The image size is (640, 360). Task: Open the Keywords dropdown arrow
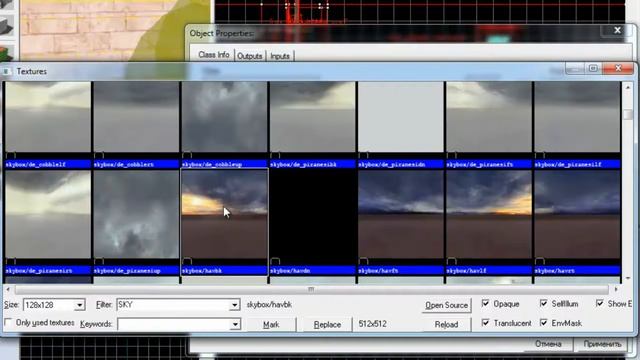click(235, 324)
